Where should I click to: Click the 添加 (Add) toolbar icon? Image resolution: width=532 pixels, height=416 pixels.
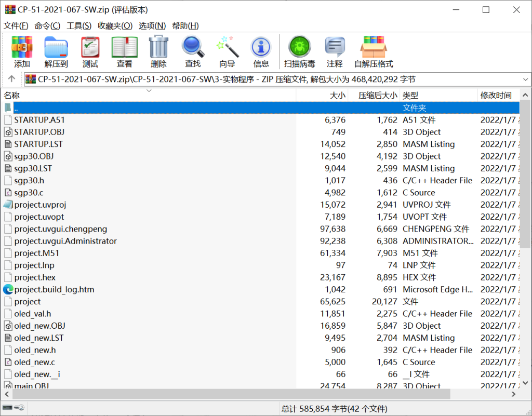pyautogui.click(x=22, y=52)
